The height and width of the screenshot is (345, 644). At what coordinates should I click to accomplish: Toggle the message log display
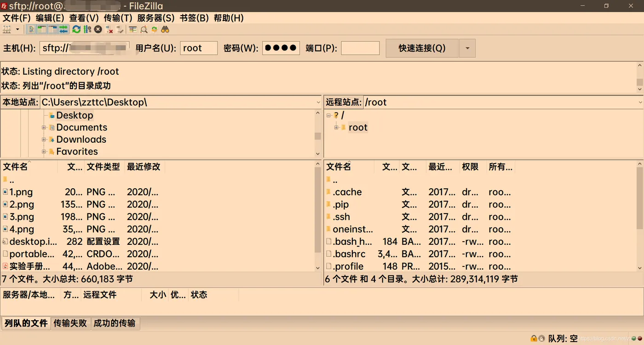click(x=31, y=29)
